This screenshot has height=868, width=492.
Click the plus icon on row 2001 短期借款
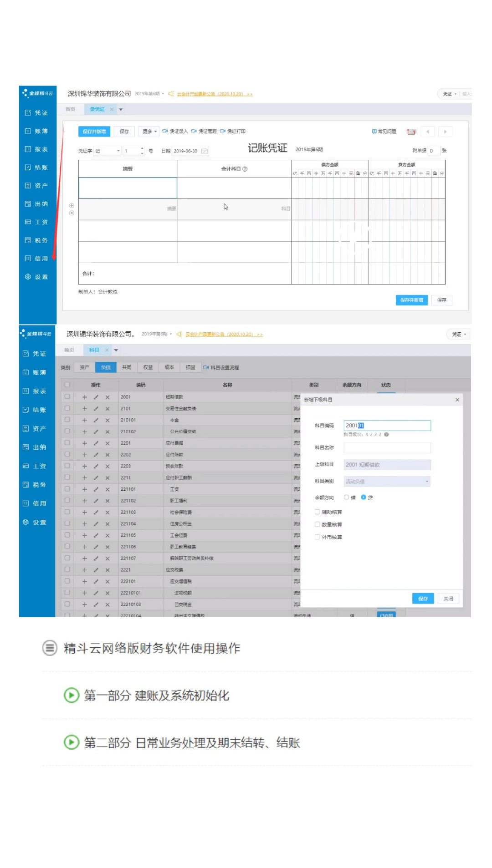coord(84,397)
